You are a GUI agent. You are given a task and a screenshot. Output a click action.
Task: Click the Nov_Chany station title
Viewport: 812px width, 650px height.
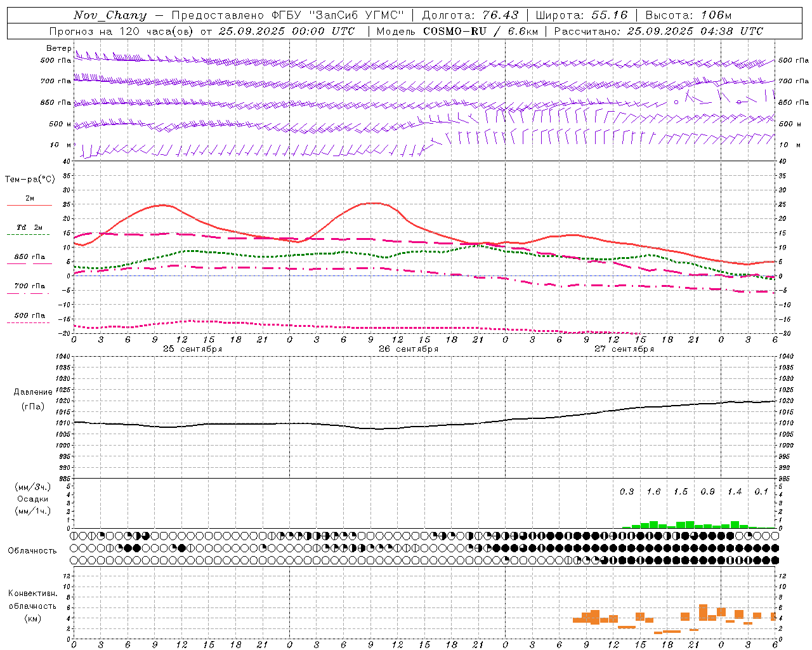click(x=110, y=15)
